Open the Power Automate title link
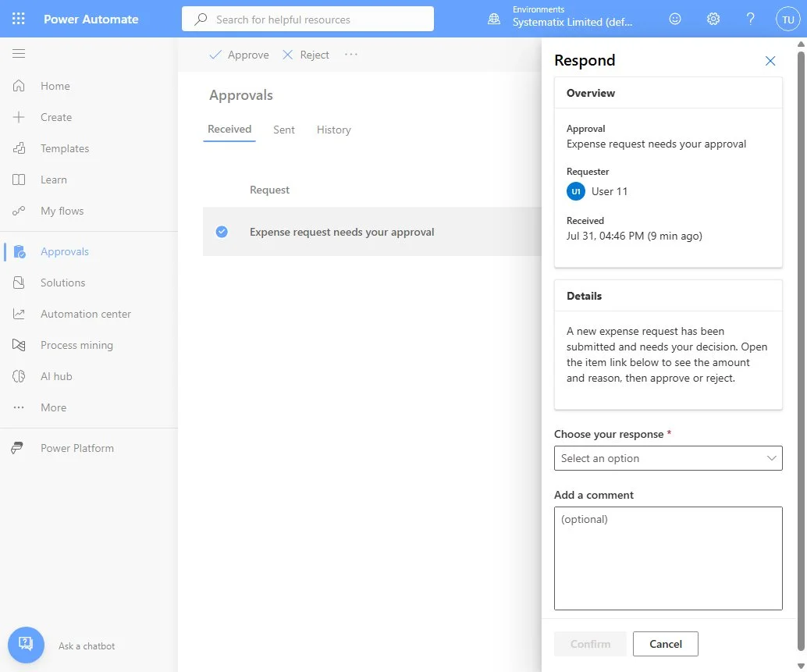This screenshot has height=672, width=807. coord(91,19)
